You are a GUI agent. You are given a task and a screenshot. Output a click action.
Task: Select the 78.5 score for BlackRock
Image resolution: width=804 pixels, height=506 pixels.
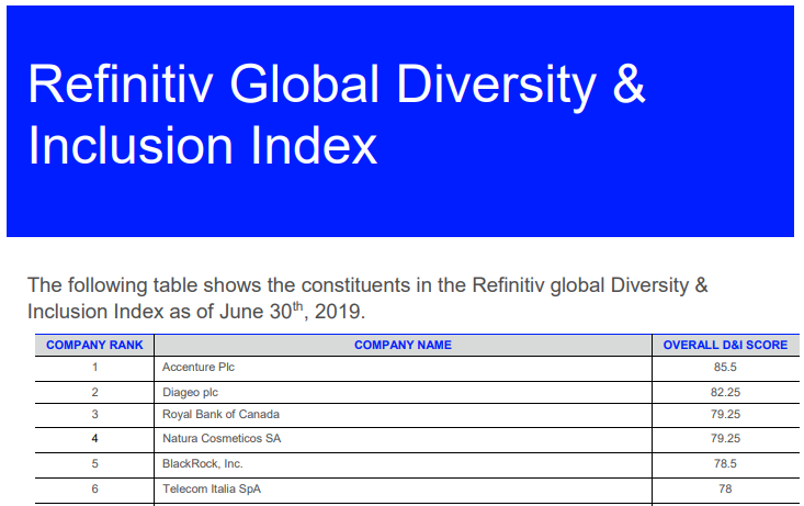point(725,464)
